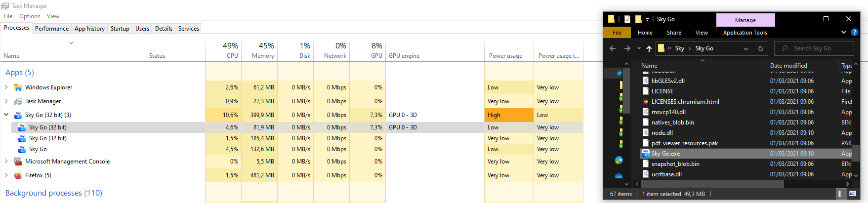Switch to the Startup tab
Screen dimensions: 868x203
120,29
